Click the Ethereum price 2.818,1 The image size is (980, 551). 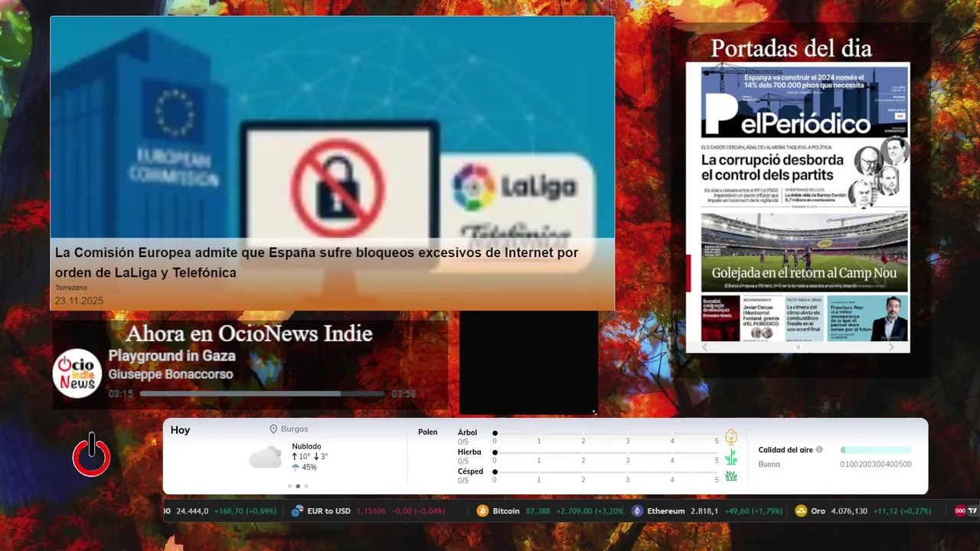(x=704, y=511)
